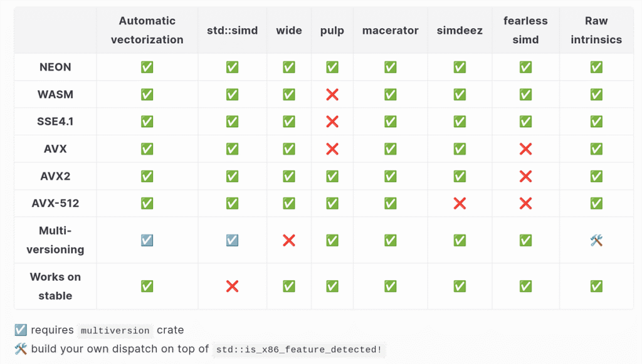Click the AVX-512 row label
This screenshot has width=642, height=364.
[55, 203]
